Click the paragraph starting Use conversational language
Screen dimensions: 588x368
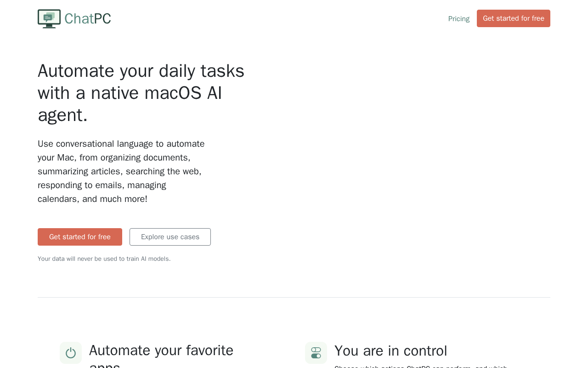pos(121,171)
